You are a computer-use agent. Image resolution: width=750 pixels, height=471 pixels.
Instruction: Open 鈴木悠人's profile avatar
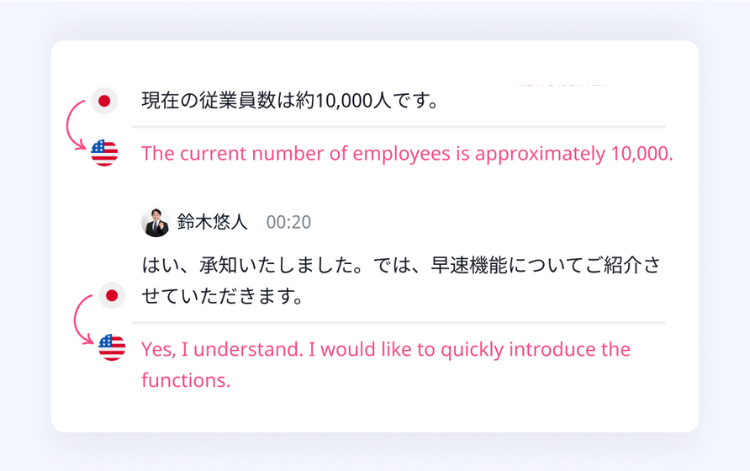tap(155, 222)
